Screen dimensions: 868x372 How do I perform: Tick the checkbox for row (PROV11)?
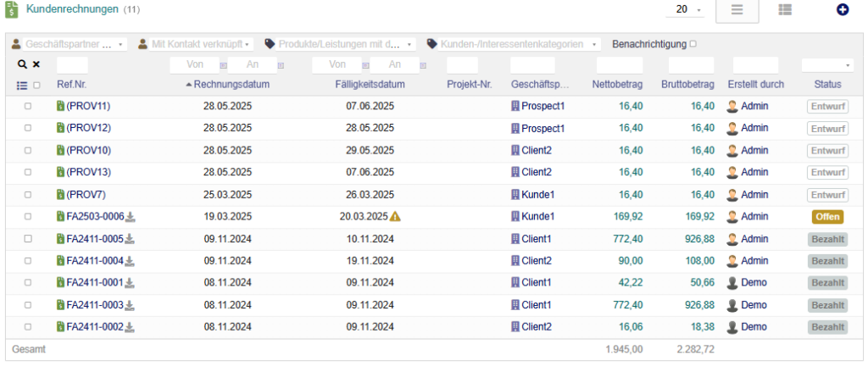pos(28,107)
